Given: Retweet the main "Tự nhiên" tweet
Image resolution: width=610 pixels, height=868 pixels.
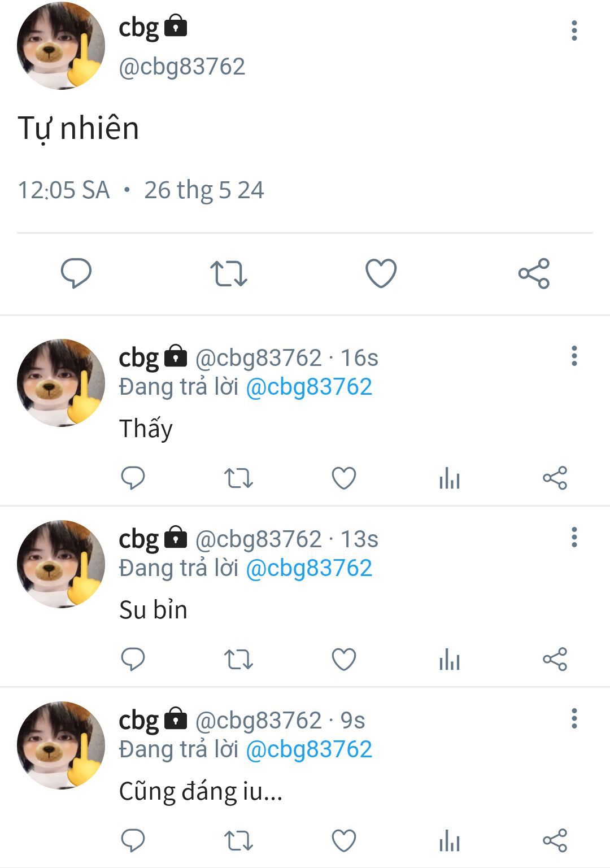Looking at the screenshot, I should coord(229,273).
